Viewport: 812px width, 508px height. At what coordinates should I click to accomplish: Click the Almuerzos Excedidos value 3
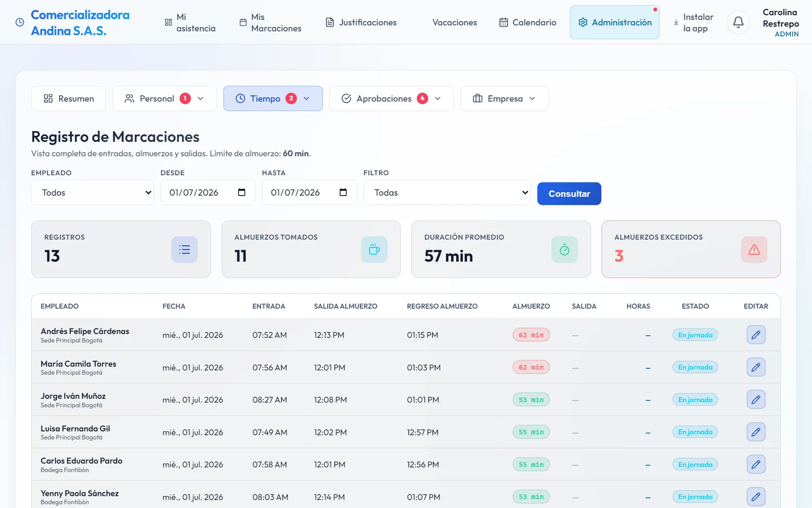[619, 256]
